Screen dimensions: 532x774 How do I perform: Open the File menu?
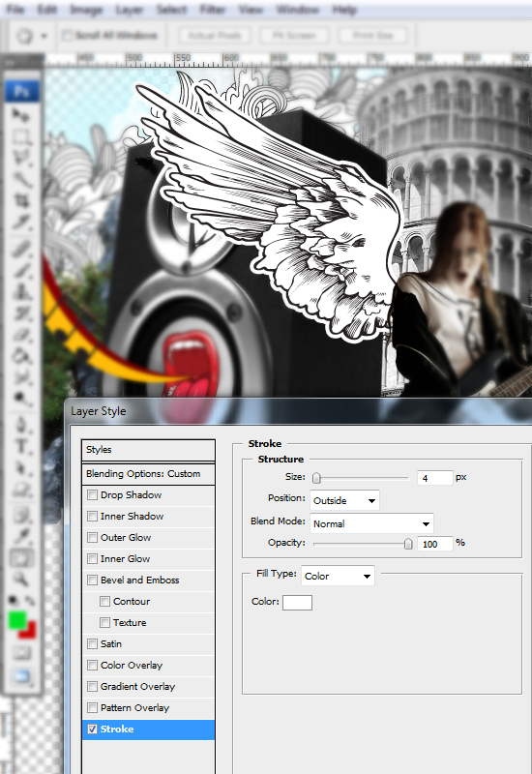[15, 10]
